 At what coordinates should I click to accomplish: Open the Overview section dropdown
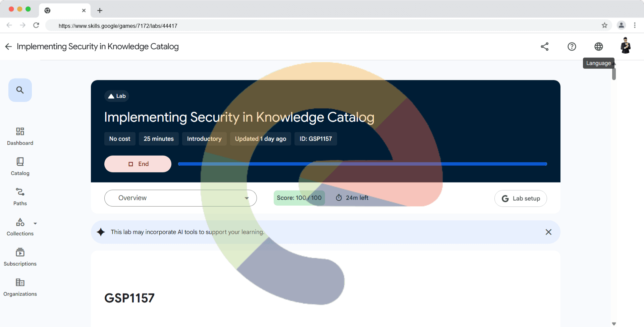tap(180, 198)
